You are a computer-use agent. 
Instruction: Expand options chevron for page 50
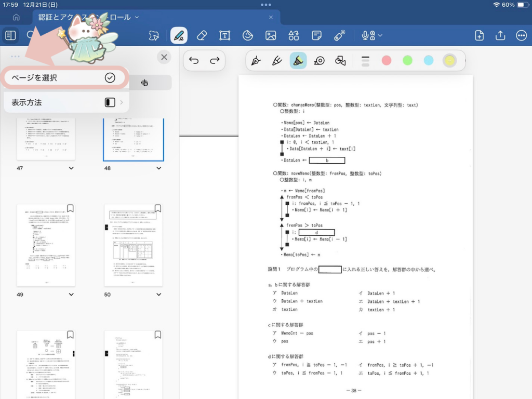coord(158,295)
